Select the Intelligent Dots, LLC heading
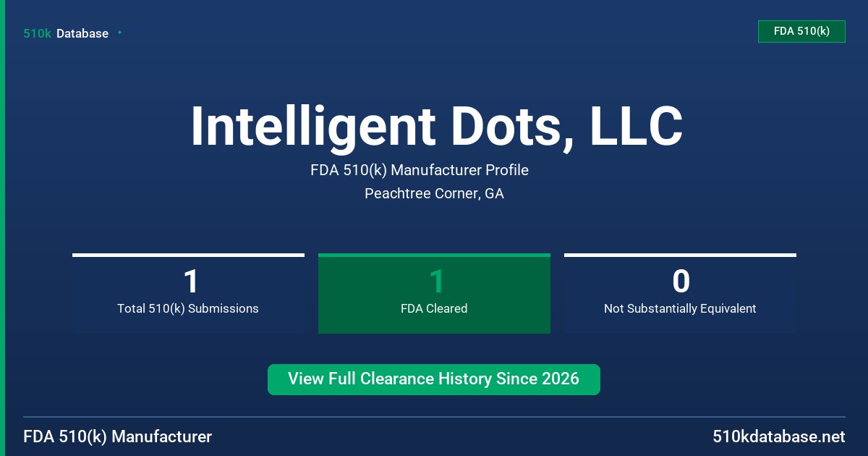 pyautogui.click(x=436, y=127)
